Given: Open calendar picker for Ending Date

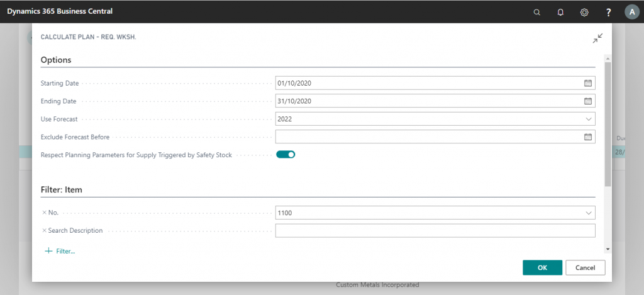Looking at the screenshot, I should click(x=588, y=101).
